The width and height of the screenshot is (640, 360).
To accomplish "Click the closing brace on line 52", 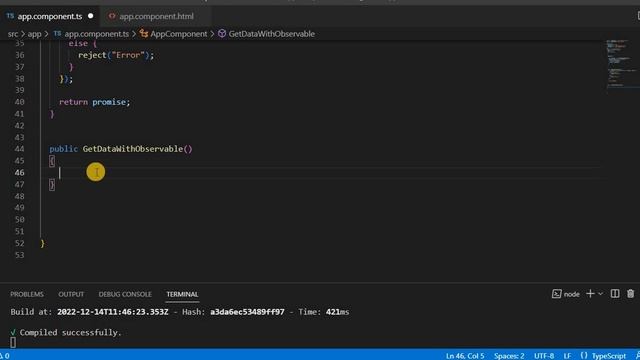I will click(42, 244).
